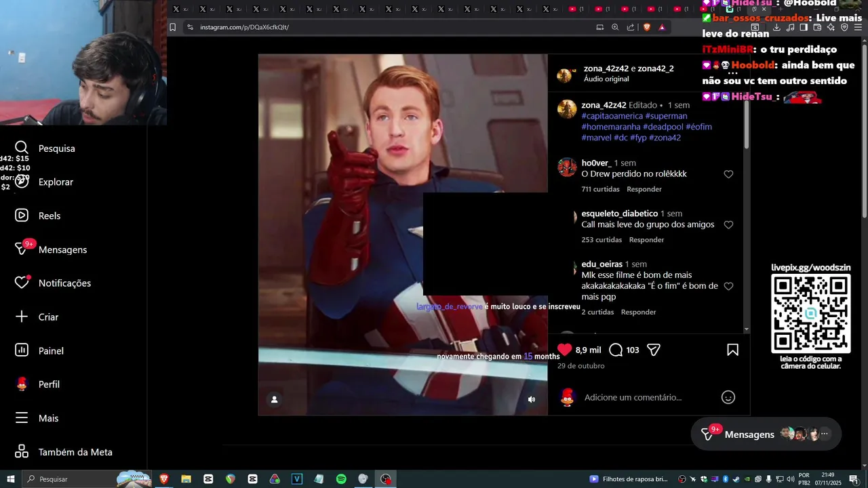View 711 curtidas on ho0ver_ comment
Viewport: 868px width, 488px height.
(x=600, y=189)
